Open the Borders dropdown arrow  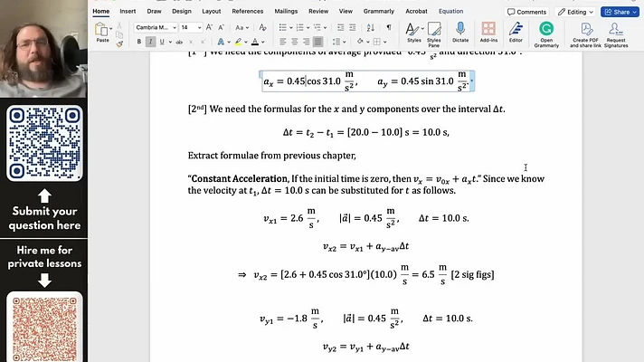(x=384, y=42)
